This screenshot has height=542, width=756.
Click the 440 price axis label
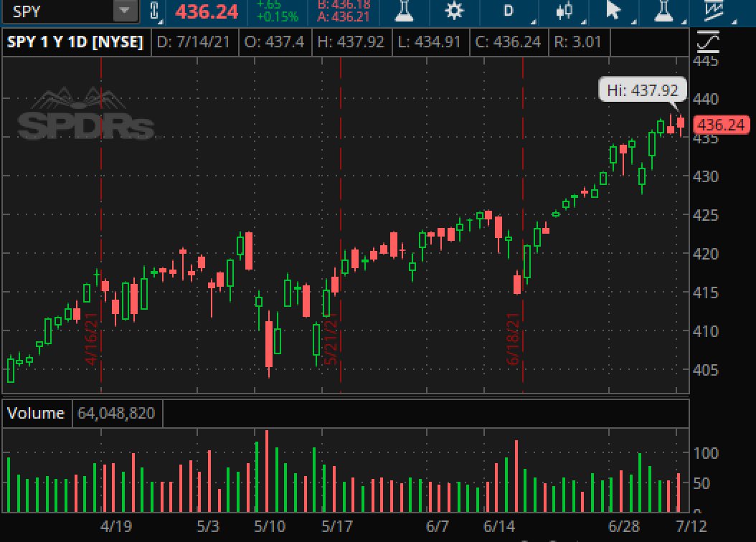705,99
